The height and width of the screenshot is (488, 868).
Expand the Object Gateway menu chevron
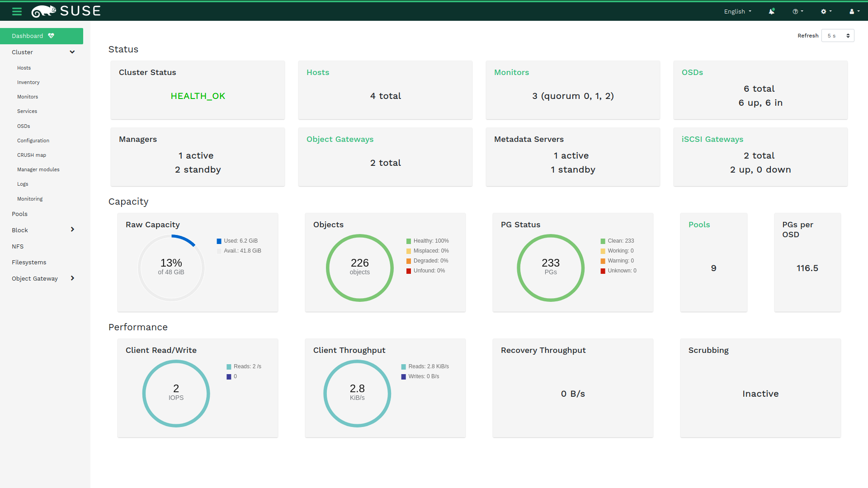tap(72, 278)
